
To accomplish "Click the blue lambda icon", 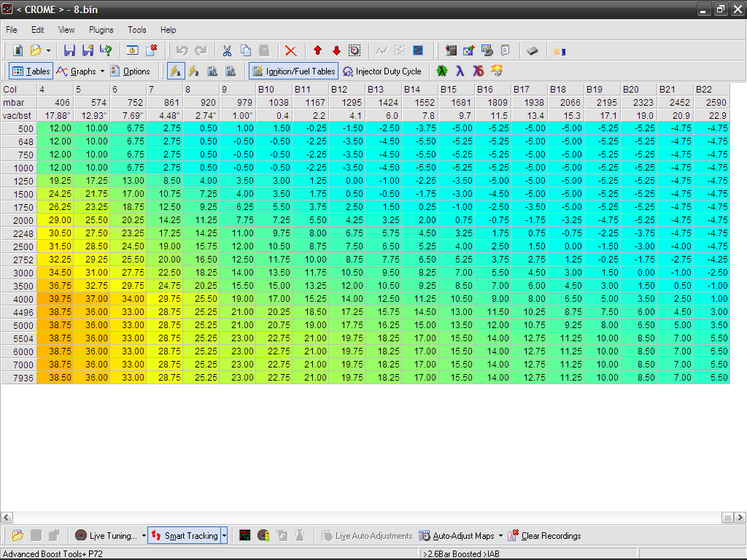I will point(460,71).
